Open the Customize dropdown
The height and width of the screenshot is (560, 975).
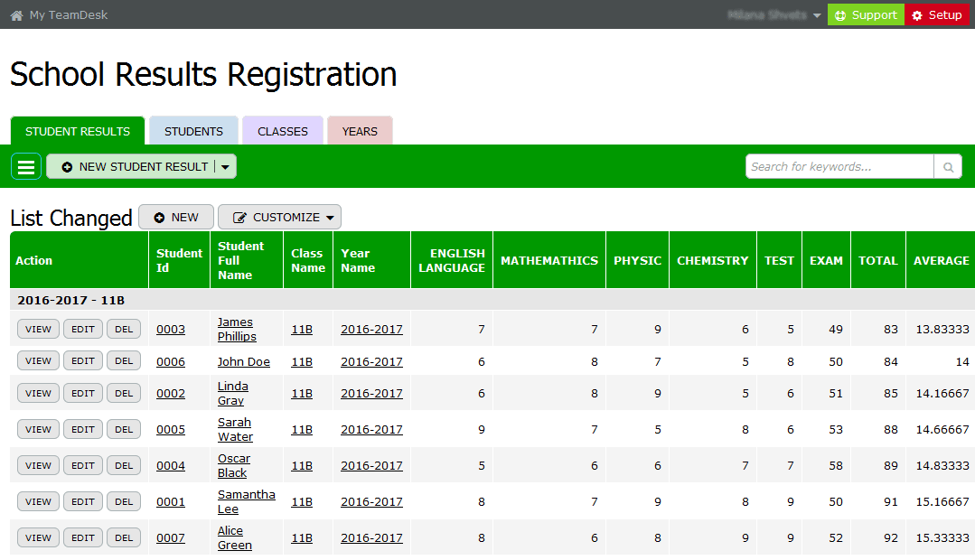[280, 218]
